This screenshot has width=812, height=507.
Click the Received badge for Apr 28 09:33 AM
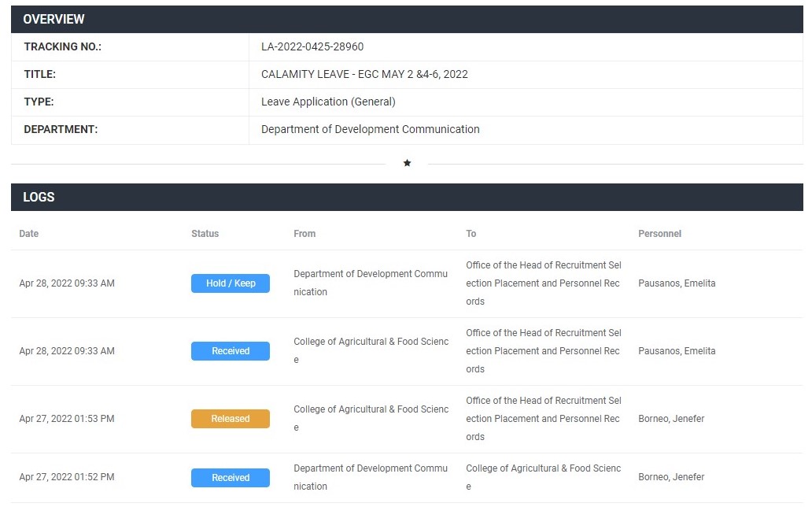pos(231,351)
